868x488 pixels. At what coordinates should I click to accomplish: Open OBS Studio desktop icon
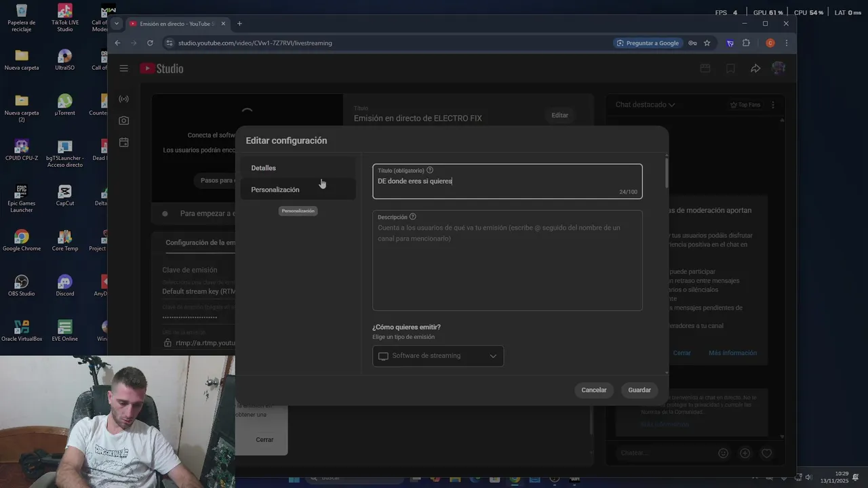pos(22,285)
